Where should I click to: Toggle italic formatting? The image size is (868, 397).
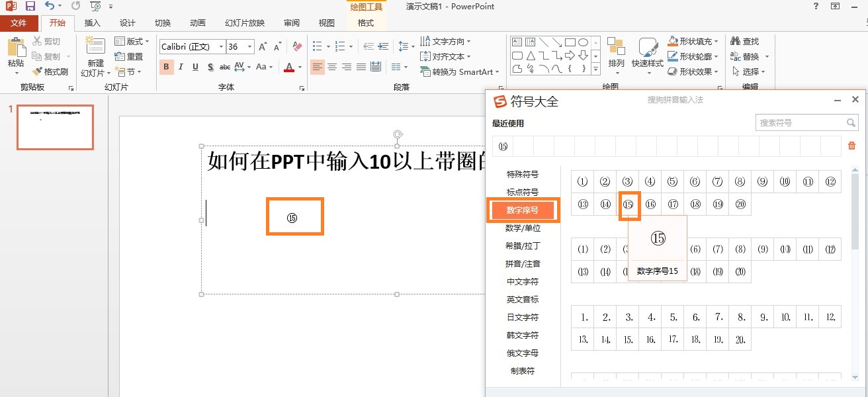[x=181, y=67]
